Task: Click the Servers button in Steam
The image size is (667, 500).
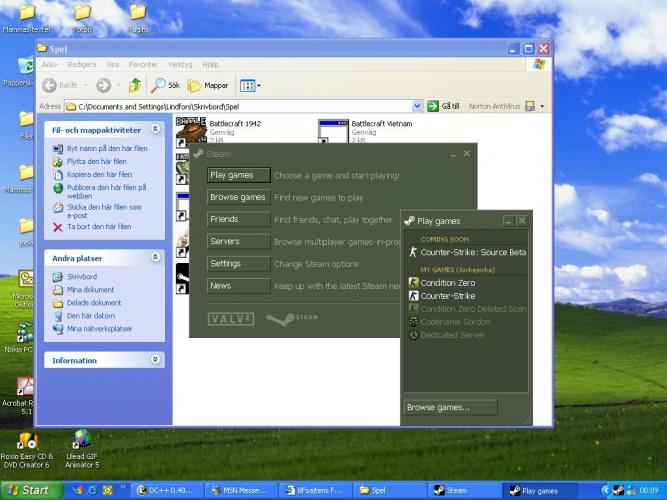Action: 238,242
